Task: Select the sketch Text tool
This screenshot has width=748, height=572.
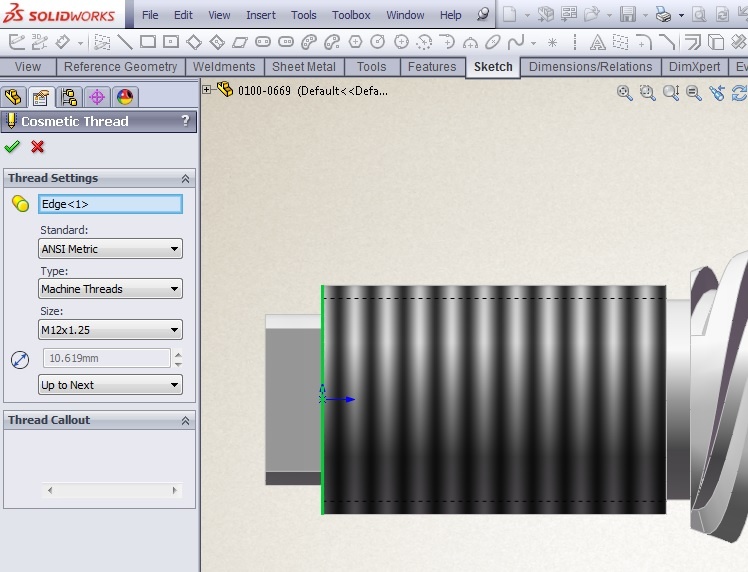Action: click(597, 42)
